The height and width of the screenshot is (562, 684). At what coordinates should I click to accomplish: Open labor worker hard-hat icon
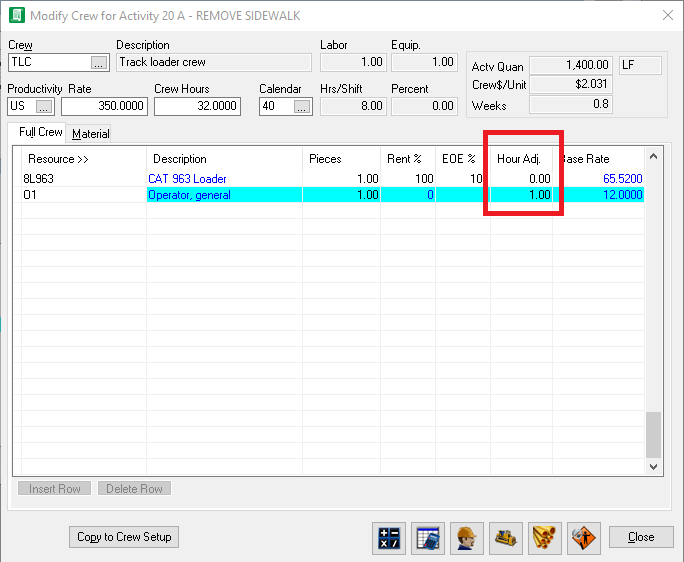pyautogui.click(x=466, y=537)
